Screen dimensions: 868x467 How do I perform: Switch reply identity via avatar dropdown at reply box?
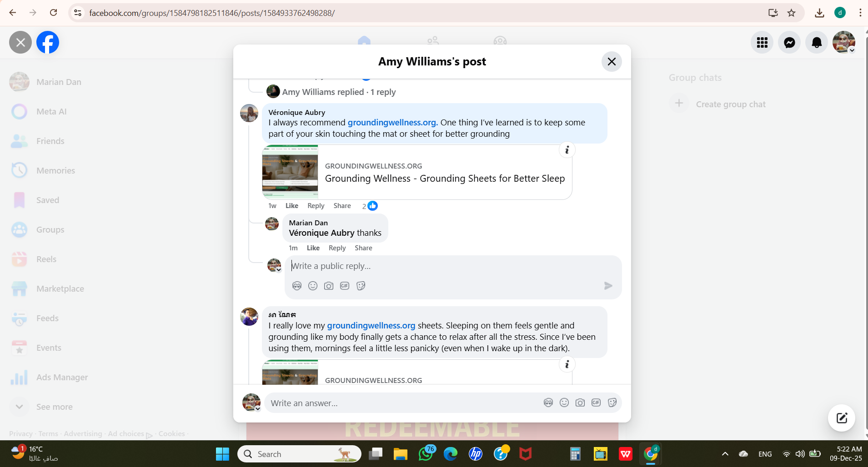pyautogui.click(x=274, y=265)
